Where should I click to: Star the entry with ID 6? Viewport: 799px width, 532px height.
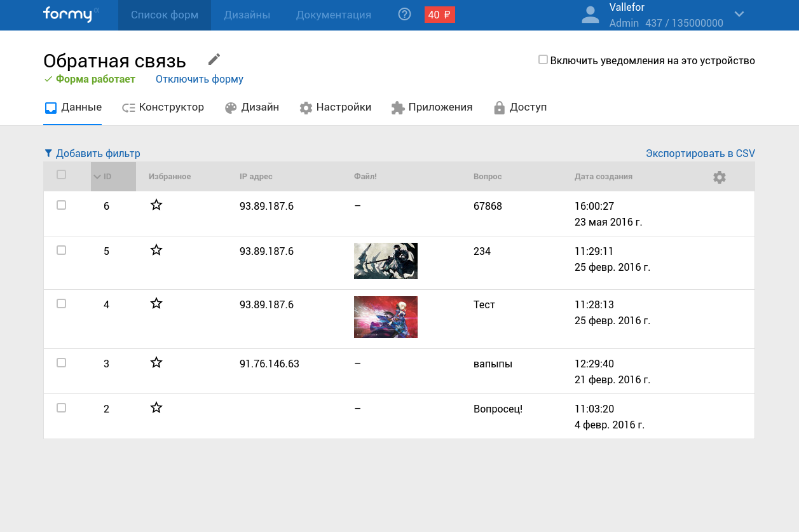tap(156, 205)
